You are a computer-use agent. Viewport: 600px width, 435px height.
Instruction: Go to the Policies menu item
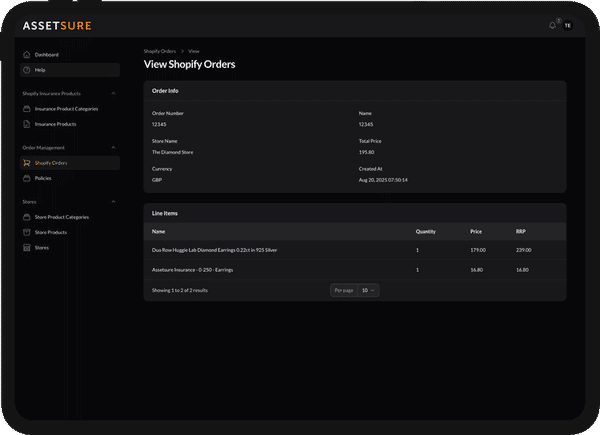click(43, 178)
